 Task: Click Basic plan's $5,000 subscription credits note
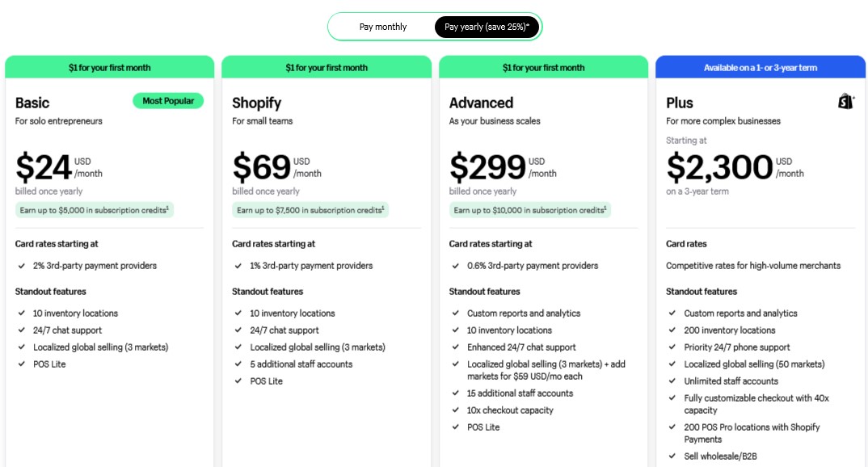pos(94,210)
